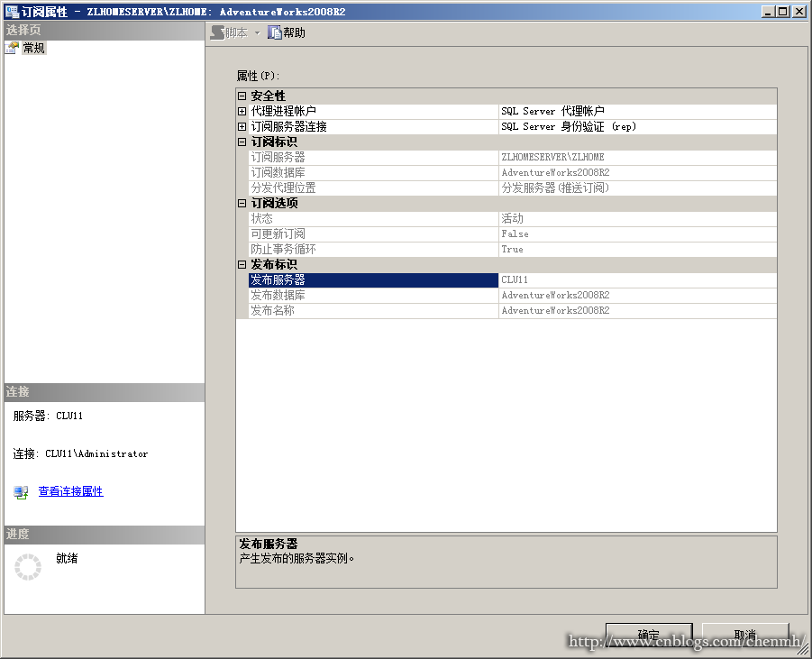Click the 取消 button

click(745, 634)
